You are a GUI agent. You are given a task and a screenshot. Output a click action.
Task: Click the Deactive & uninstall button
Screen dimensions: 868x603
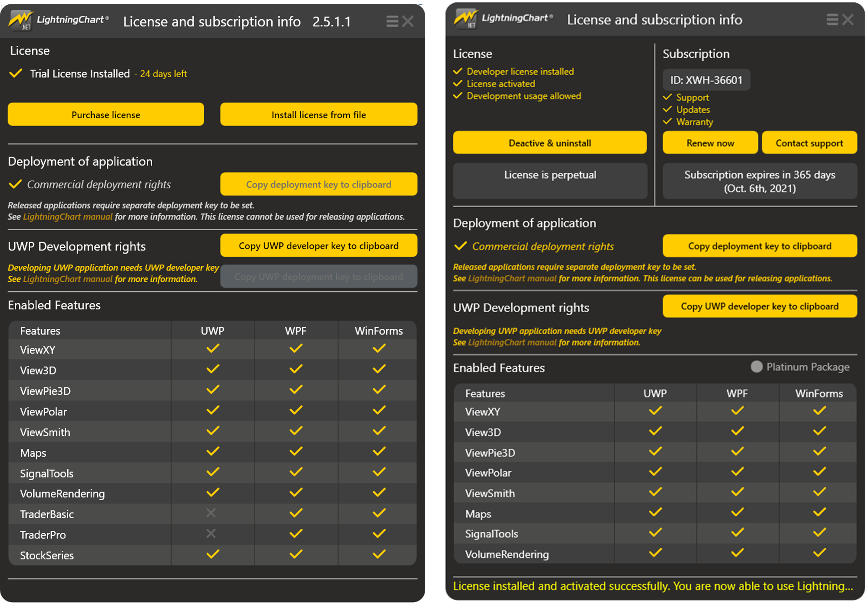click(550, 143)
